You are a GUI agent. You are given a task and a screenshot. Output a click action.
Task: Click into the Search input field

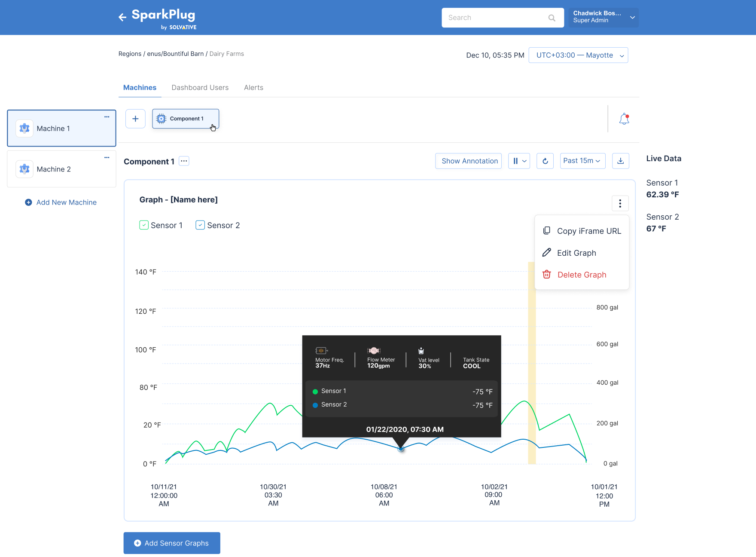coord(496,18)
